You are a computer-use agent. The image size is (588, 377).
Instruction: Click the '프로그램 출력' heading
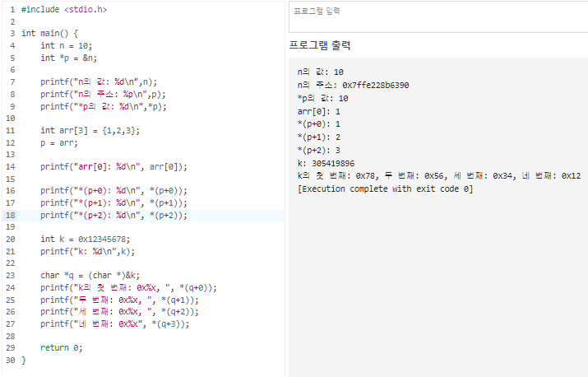320,45
